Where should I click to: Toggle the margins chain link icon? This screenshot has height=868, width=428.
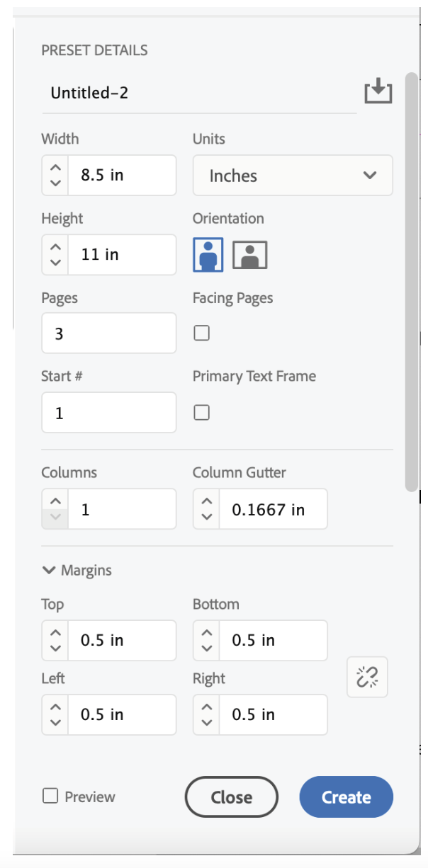click(367, 678)
